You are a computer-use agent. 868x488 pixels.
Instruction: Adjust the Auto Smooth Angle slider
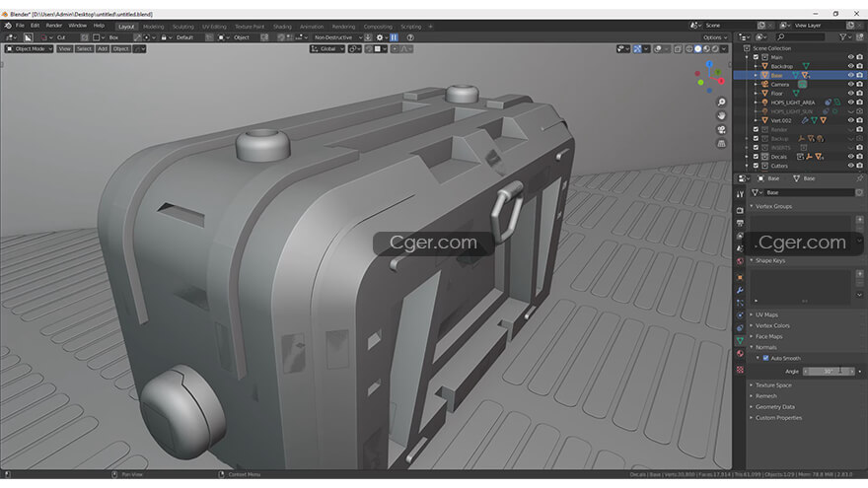829,372
